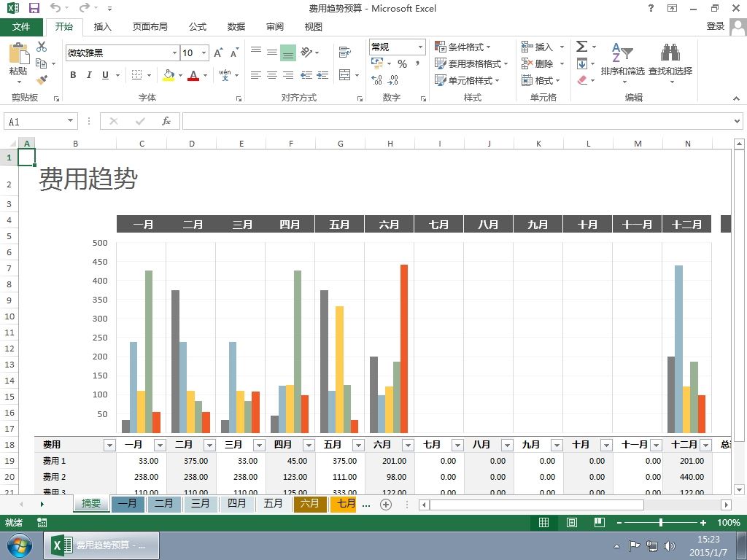Toggle center horizontal alignment
Screen dimensions: 747x560
tap(272, 75)
